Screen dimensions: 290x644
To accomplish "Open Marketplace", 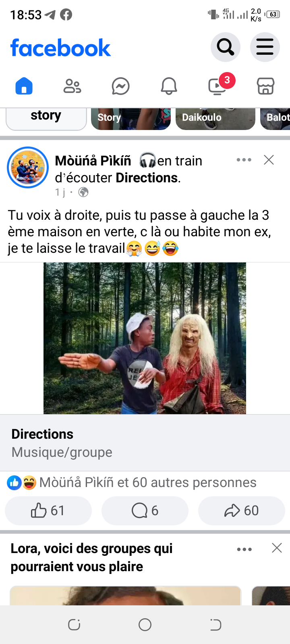I will 266,86.
